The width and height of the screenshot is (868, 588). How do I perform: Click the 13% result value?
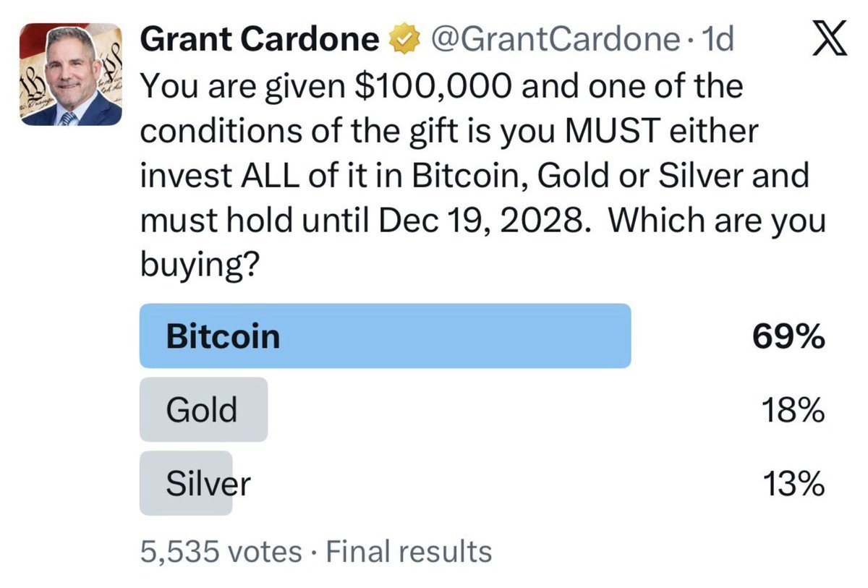[x=792, y=484]
